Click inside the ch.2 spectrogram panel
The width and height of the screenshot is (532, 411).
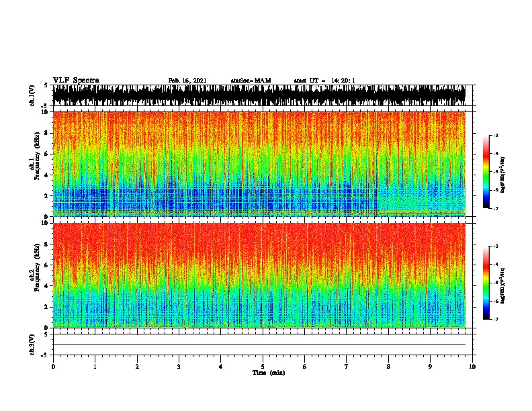259,275
